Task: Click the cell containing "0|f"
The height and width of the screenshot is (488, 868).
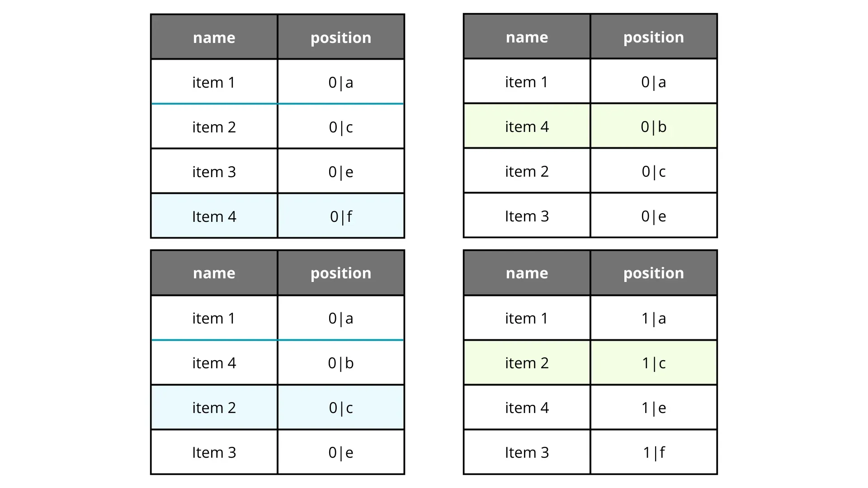Action: click(341, 216)
